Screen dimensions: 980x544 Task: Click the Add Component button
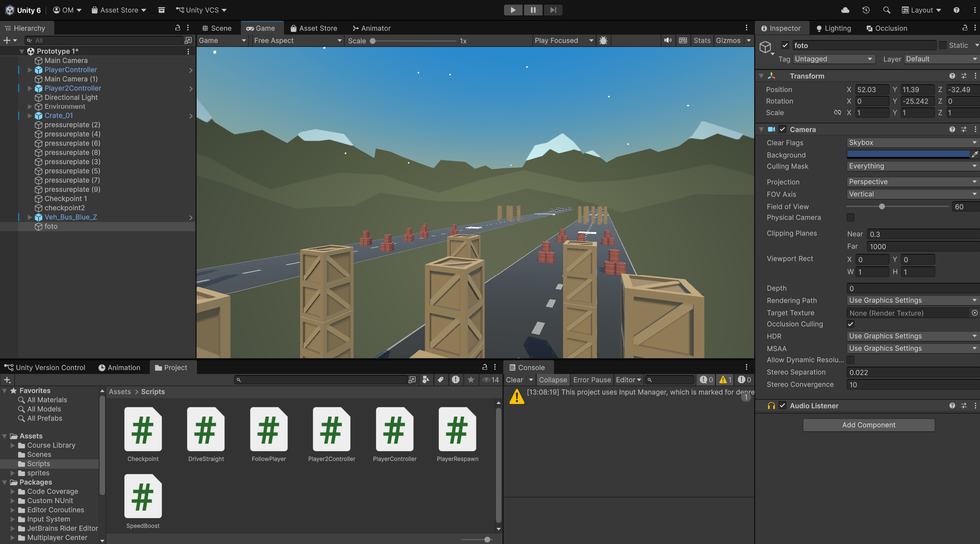click(868, 425)
